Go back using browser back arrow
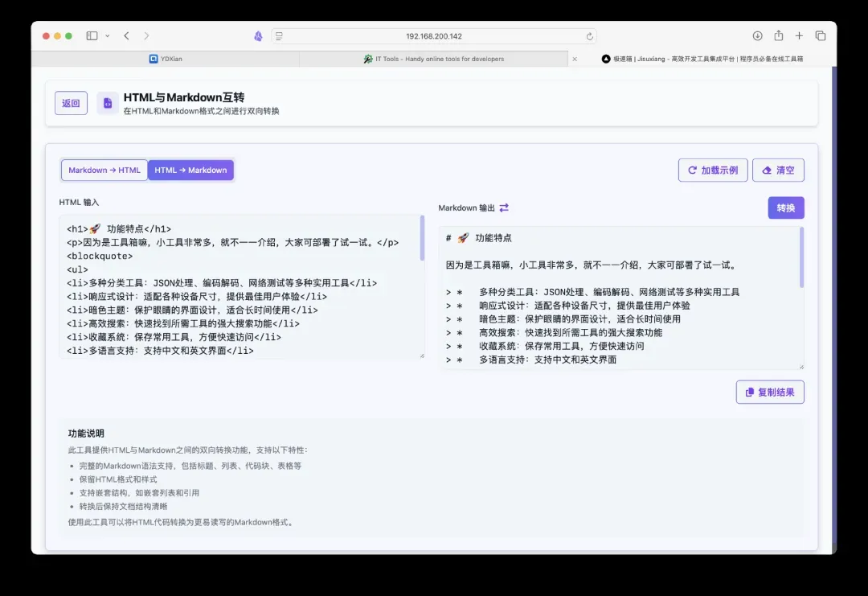Screen dimensions: 868x596 pos(126,36)
